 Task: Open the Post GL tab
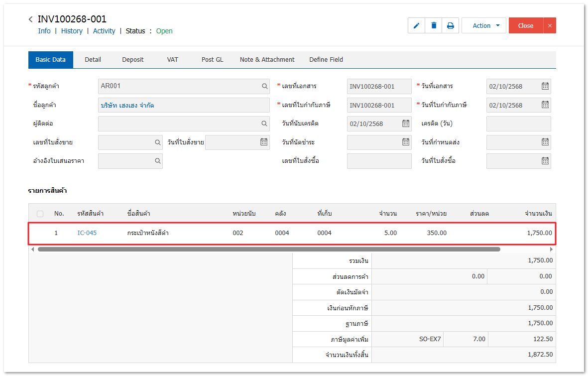pos(212,60)
